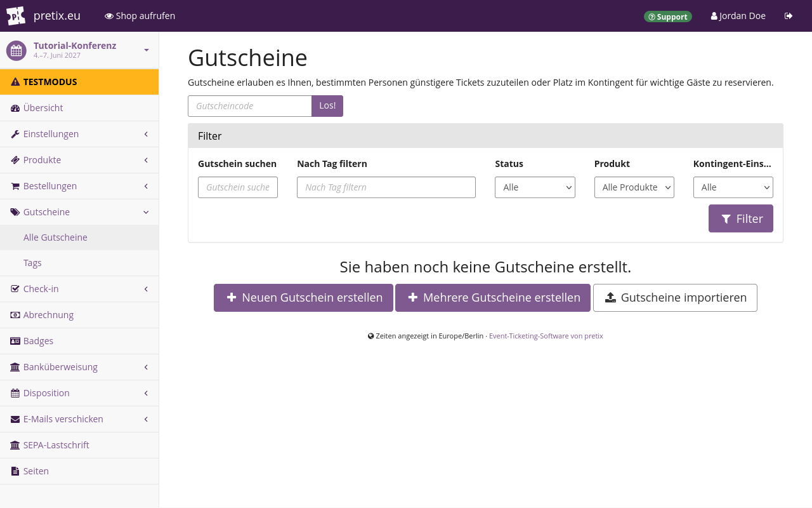Focus the Gutscheincode input field

250,106
